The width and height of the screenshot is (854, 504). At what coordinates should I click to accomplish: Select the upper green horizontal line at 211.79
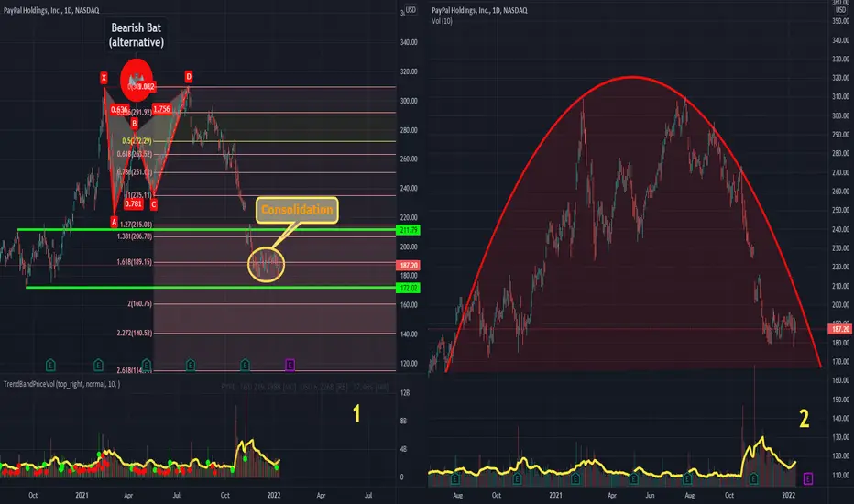[207, 230]
